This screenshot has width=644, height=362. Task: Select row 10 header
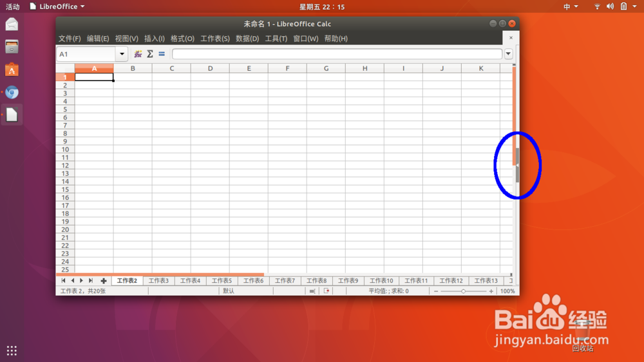[65, 149]
